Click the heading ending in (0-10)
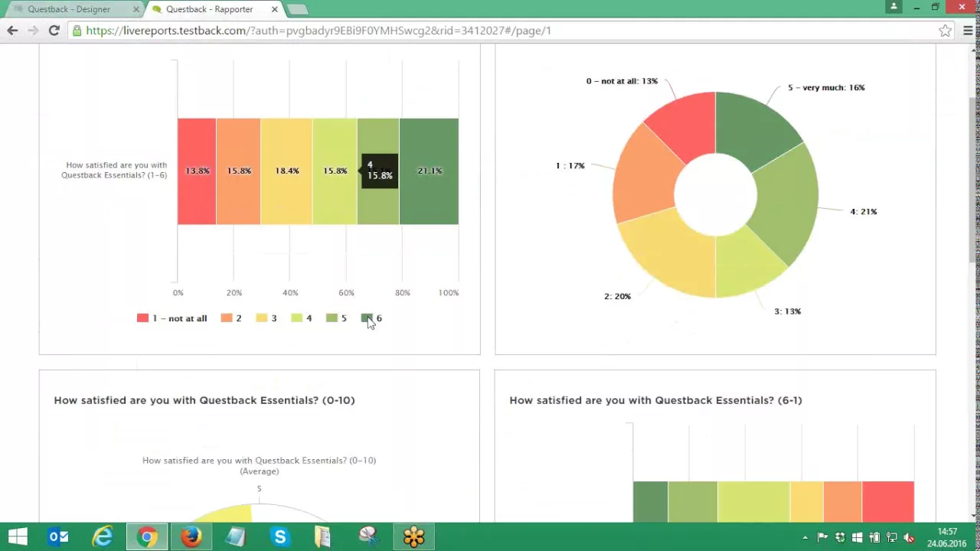 click(204, 400)
